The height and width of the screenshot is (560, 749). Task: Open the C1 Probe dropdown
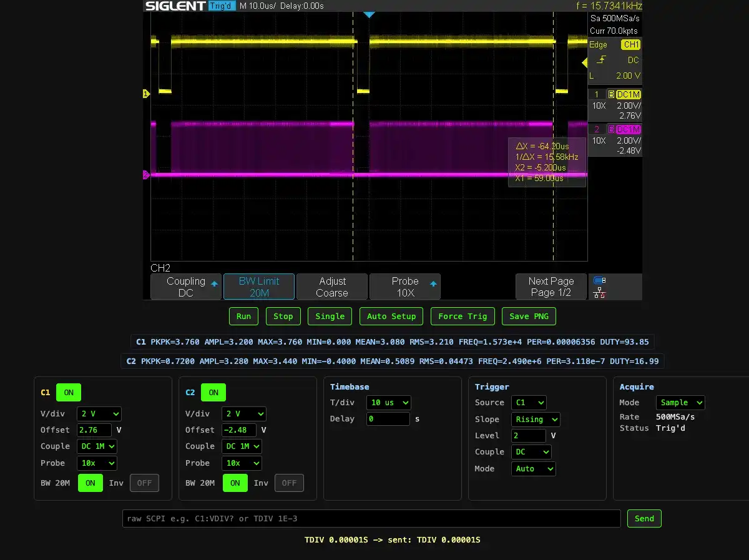pos(97,463)
